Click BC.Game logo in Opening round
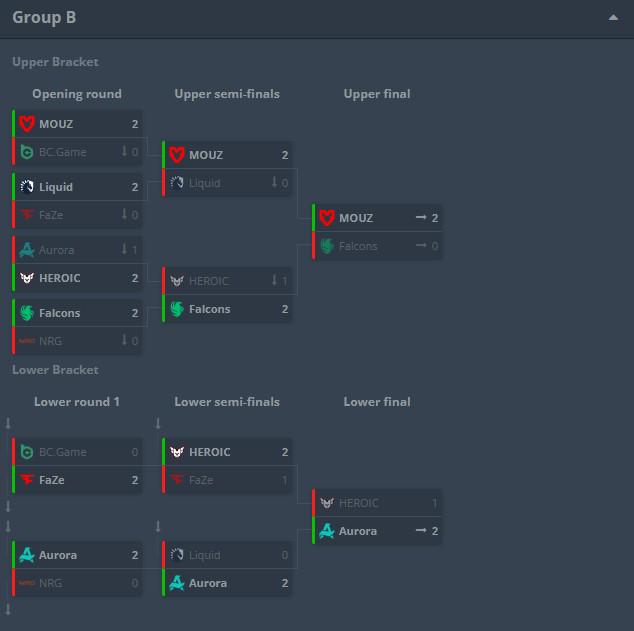Screen dimensions: 634x631 (27, 152)
